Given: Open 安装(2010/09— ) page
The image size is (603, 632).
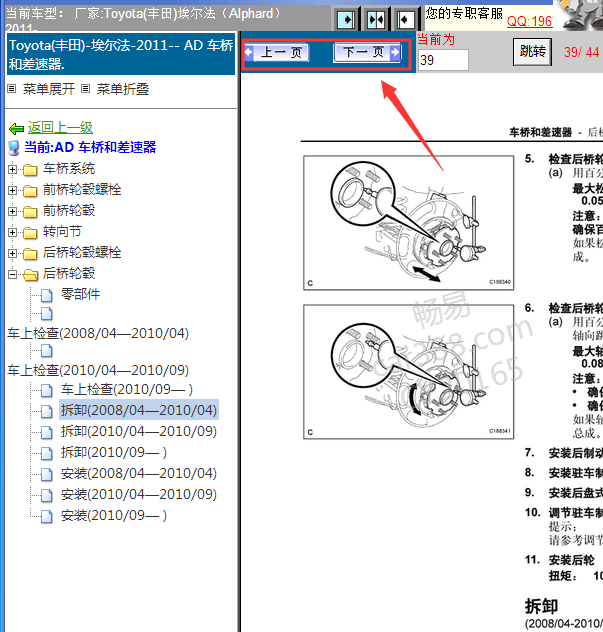Looking at the screenshot, I should point(114,515).
